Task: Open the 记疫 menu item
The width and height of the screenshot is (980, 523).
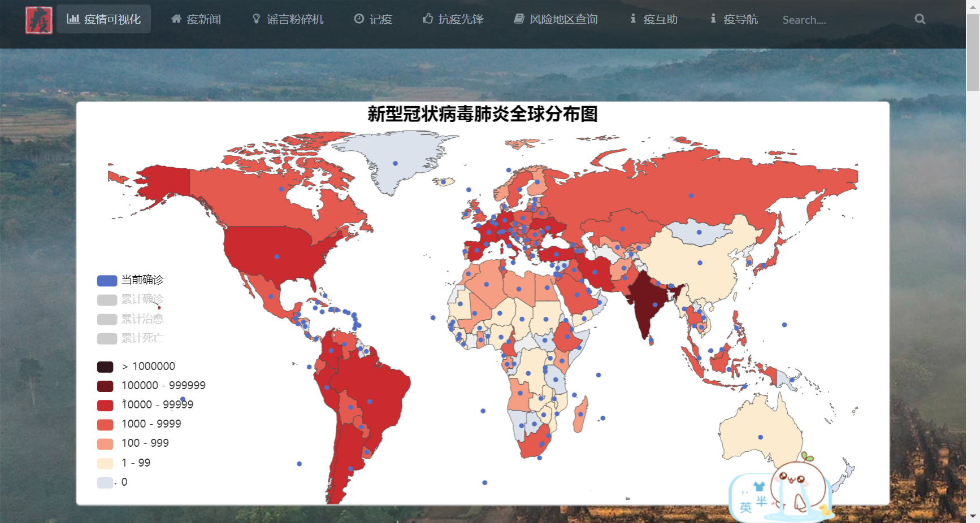Action: 373,19
